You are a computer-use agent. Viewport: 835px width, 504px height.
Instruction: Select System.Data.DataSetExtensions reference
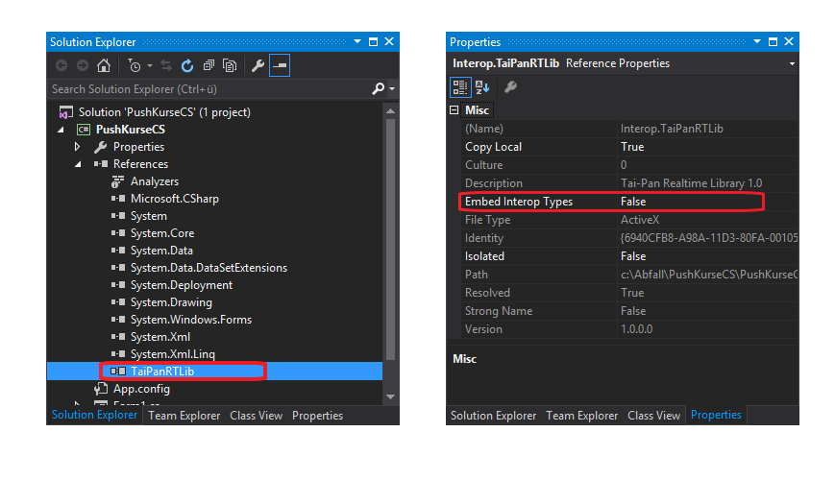pos(209,268)
